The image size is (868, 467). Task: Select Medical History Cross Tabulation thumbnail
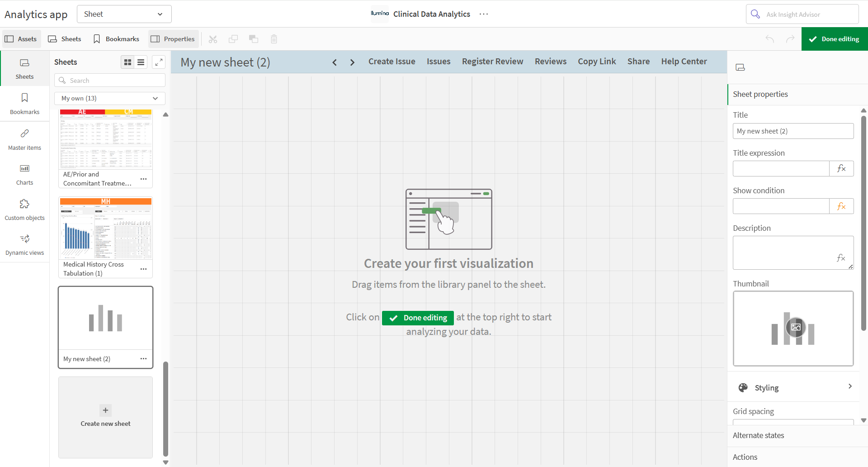(105, 228)
